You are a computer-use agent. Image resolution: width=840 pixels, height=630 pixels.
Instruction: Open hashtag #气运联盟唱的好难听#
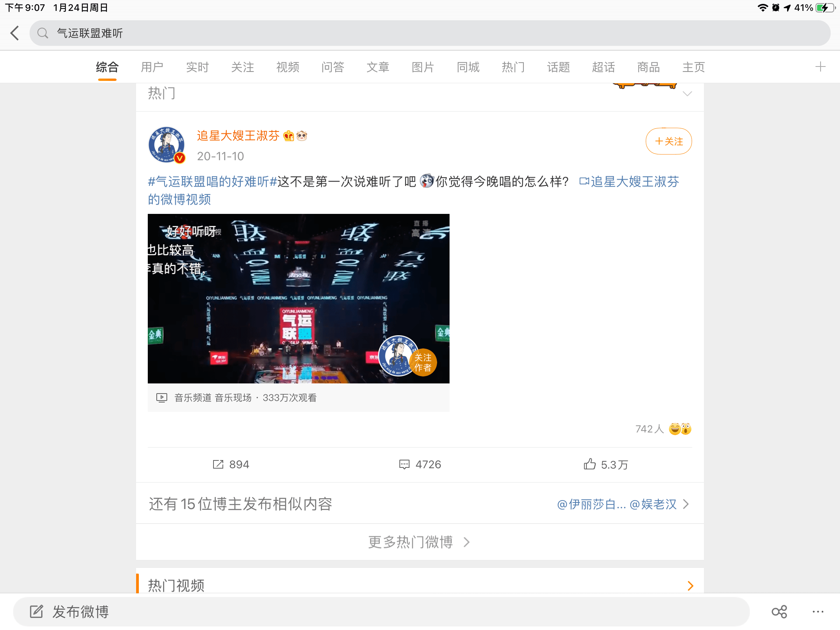click(x=212, y=182)
